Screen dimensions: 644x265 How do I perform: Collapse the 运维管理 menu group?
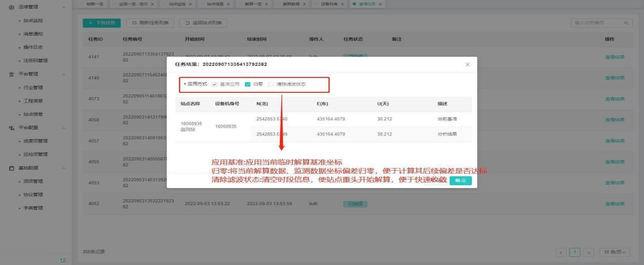point(64,7)
